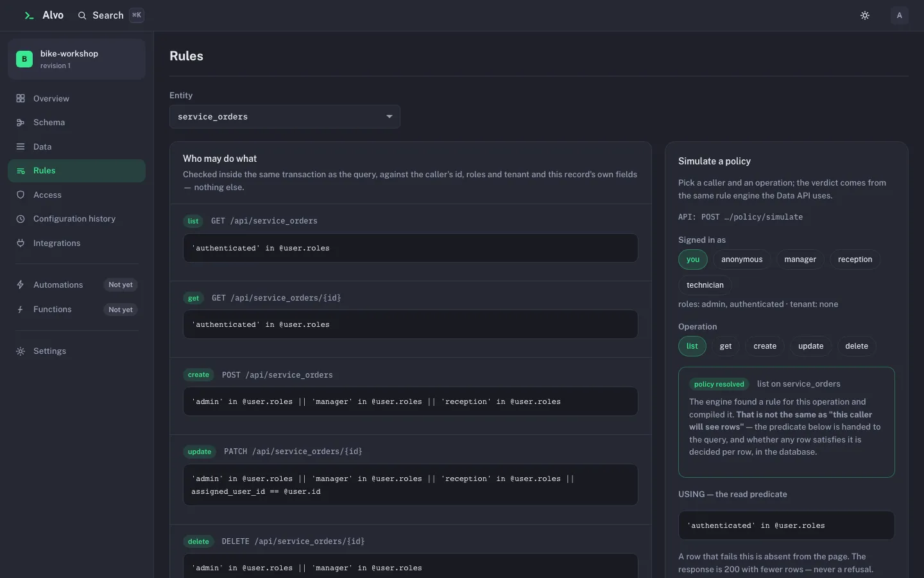
Task: Navigate to Integrations
Action: pos(76,243)
